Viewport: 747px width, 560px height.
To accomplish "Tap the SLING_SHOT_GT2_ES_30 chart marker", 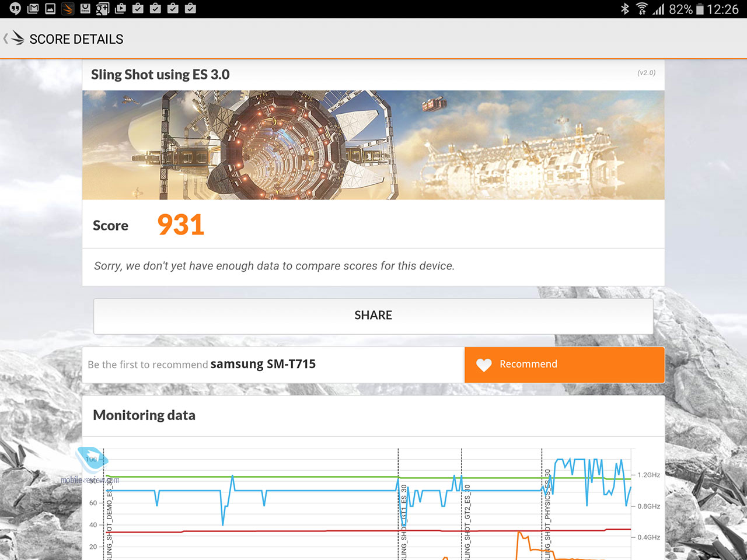I will [x=467, y=521].
